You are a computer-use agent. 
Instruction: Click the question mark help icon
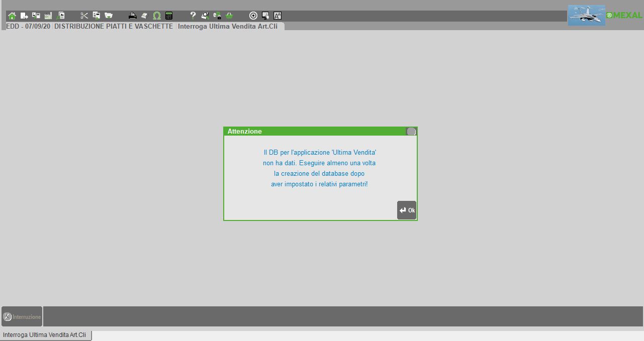193,16
